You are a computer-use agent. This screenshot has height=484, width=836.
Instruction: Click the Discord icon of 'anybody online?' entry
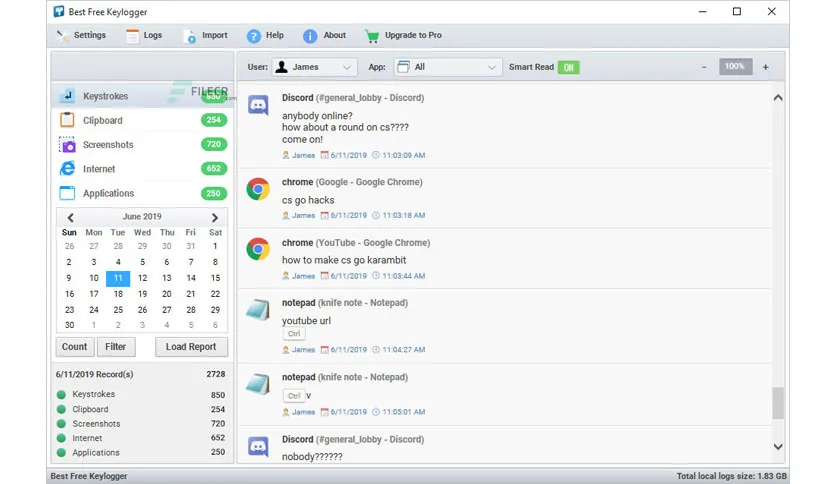[x=259, y=106]
